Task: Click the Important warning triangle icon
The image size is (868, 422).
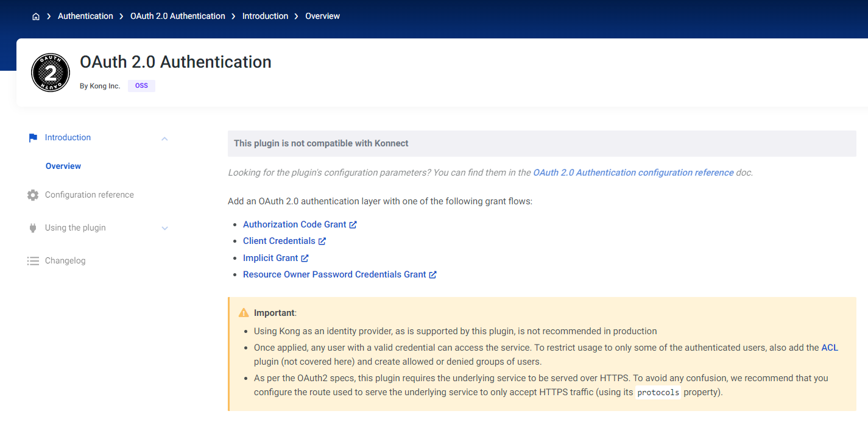Action: (x=244, y=313)
